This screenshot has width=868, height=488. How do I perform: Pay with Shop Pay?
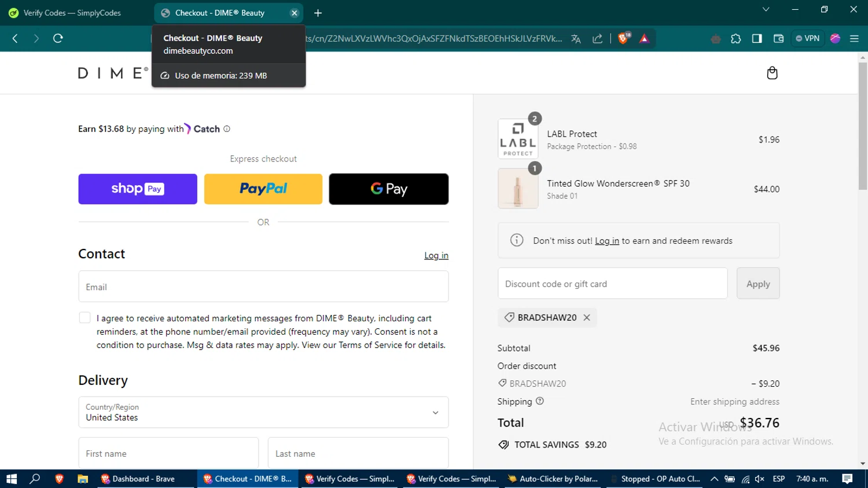pyautogui.click(x=138, y=189)
